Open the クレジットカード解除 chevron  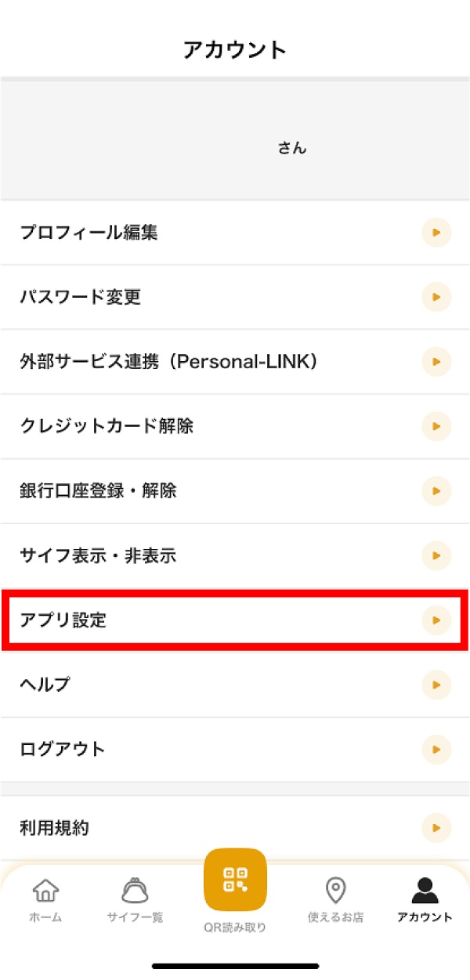point(436,426)
